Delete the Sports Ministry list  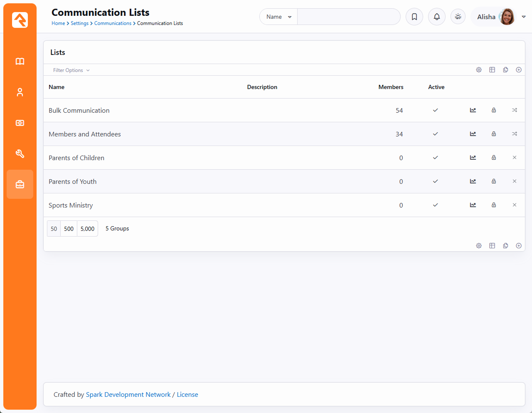pyautogui.click(x=515, y=205)
